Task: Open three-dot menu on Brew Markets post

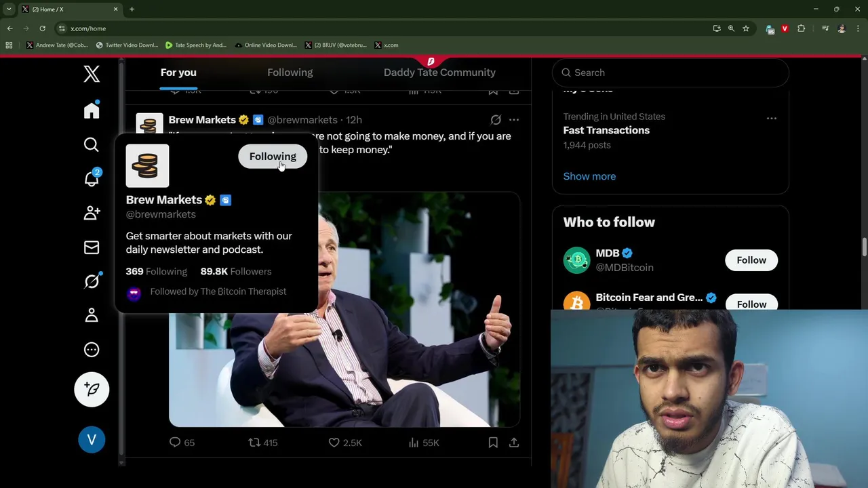Action: tap(514, 120)
